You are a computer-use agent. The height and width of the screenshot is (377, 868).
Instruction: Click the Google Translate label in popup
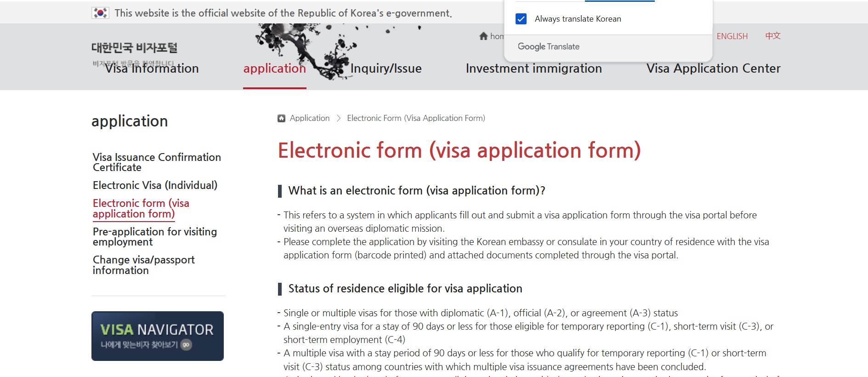coord(549,46)
